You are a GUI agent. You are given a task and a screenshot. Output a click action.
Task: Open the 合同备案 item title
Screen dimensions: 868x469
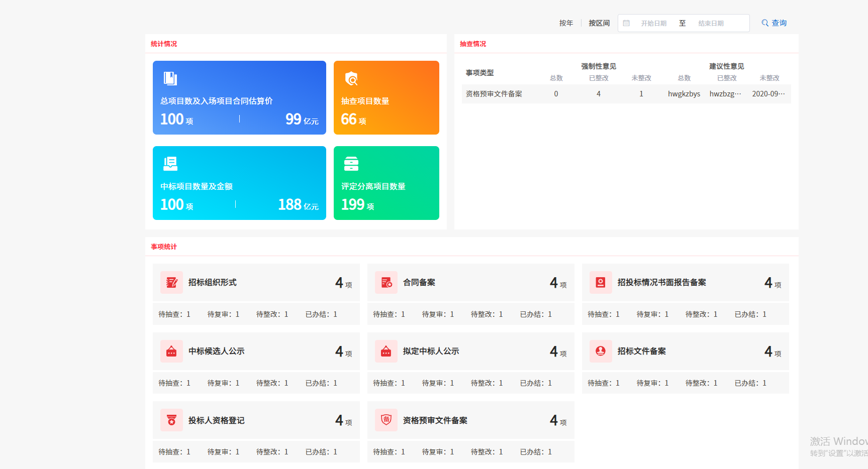(419, 282)
